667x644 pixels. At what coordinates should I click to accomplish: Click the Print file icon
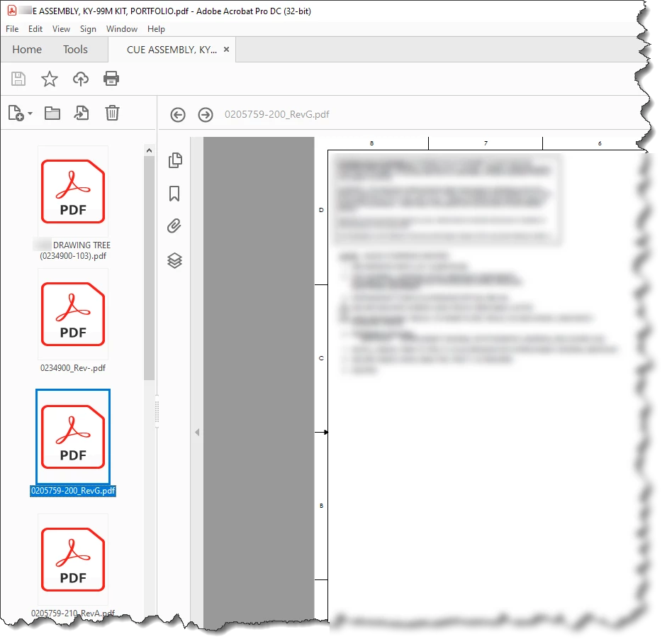tap(111, 79)
